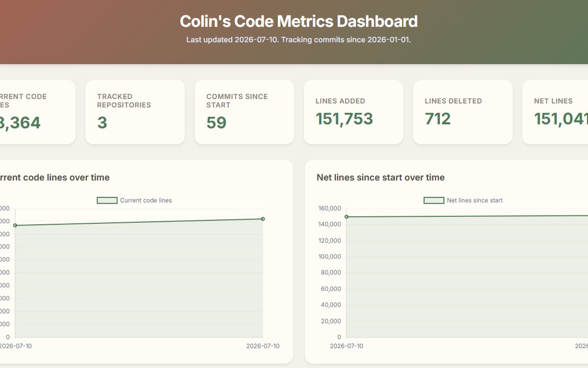Click the left data point on code lines chart
The width and height of the screenshot is (588, 368).
coord(15,225)
